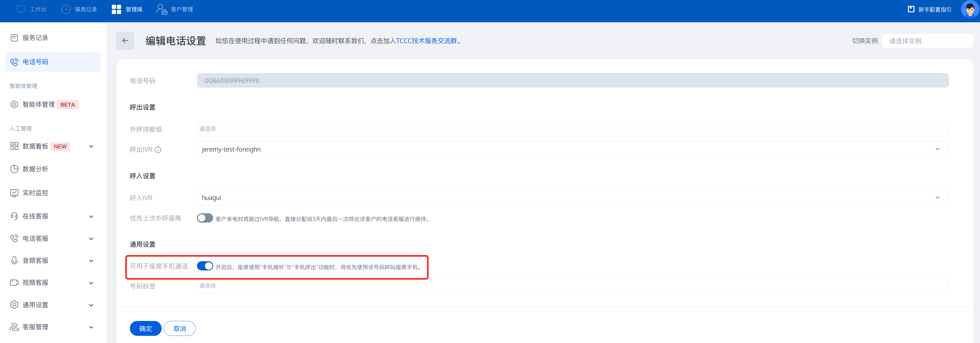Select 电话号码 in the sidebar
This screenshot has height=343, width=980.
(x=53, y=62)
